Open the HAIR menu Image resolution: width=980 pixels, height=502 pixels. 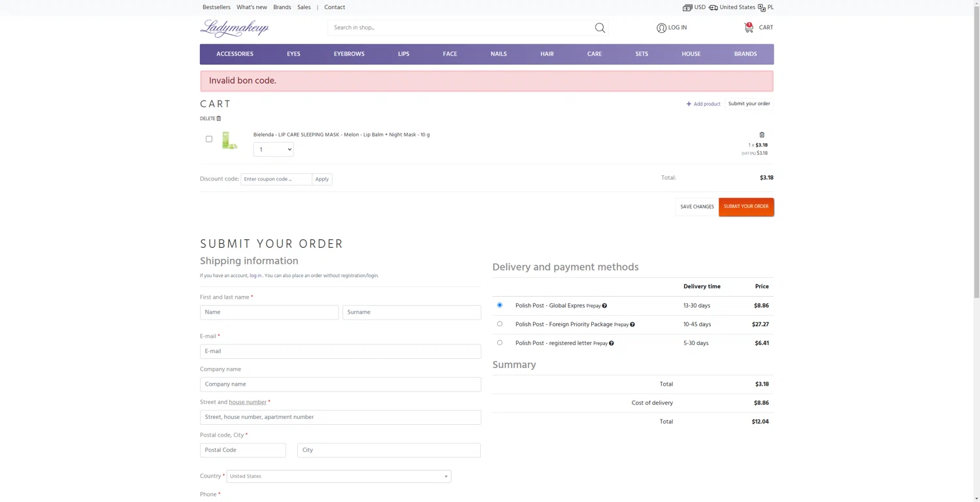547,54
